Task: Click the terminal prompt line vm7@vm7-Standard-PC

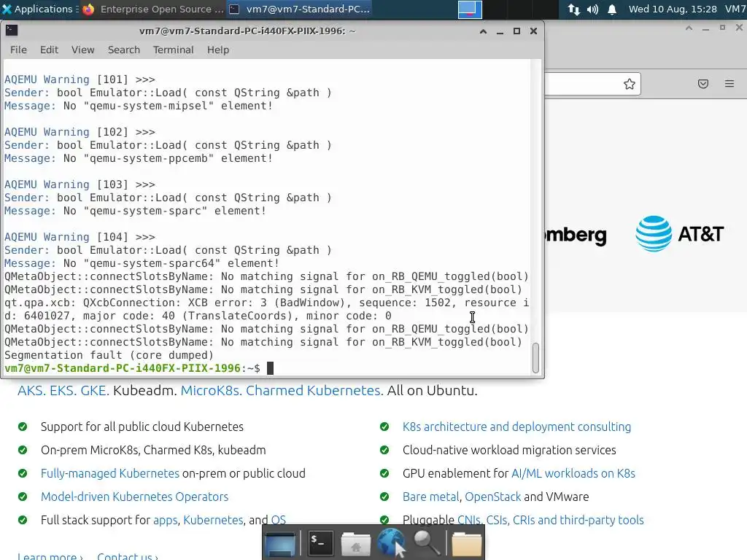Action: 133,368
